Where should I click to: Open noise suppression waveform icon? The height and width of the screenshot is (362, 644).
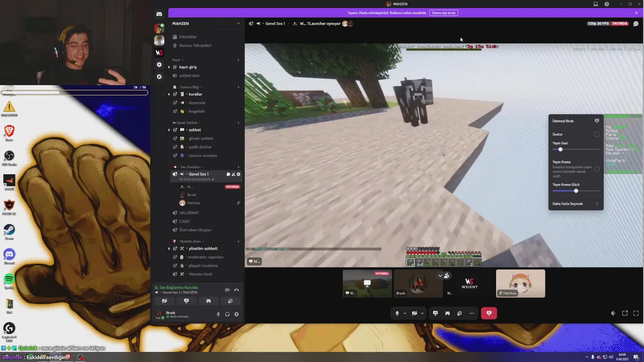click(x=227, y=290)
